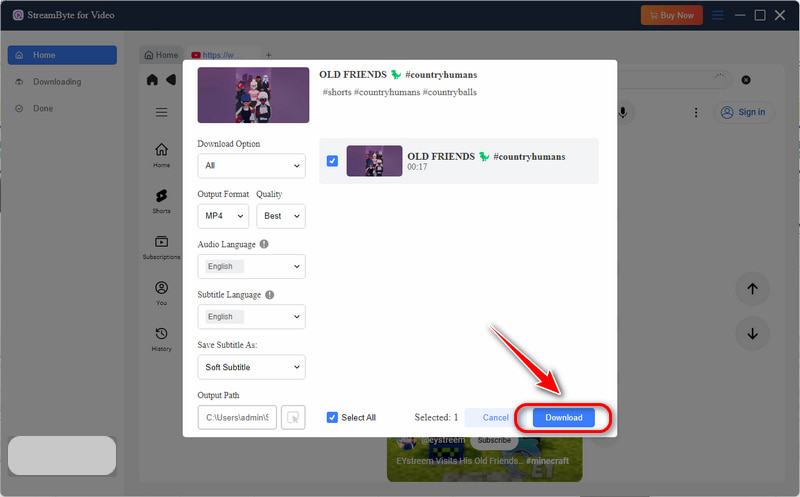Click the #shorts #countryhumans #countryballs text

[x=399, y=92]
